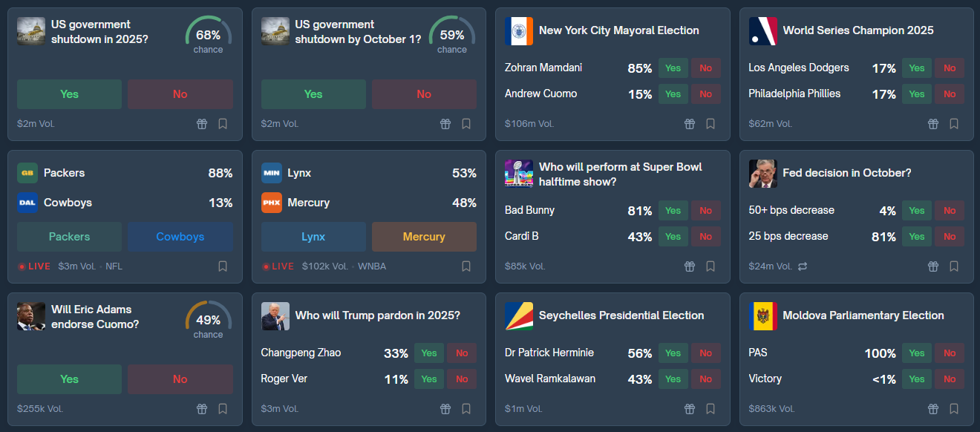Pick Cowboys in the Packers game

[180, 237]
